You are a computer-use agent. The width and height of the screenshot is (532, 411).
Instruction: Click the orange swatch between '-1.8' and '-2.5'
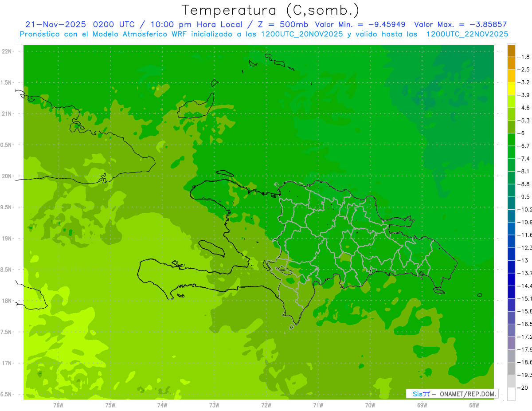pyautogui.click(x=511, y=63)
